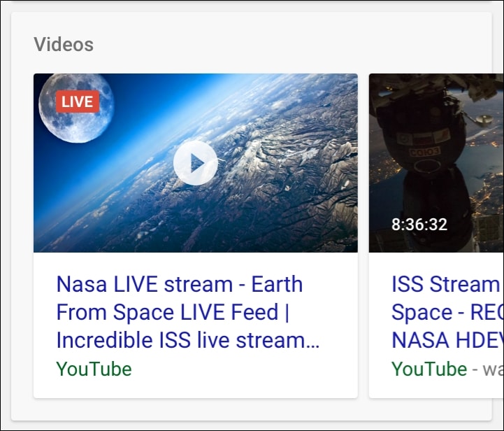This screenshot has height=431, width=504.
Task: Play the Nasa LIVE stream video
Action: point(196,163)
